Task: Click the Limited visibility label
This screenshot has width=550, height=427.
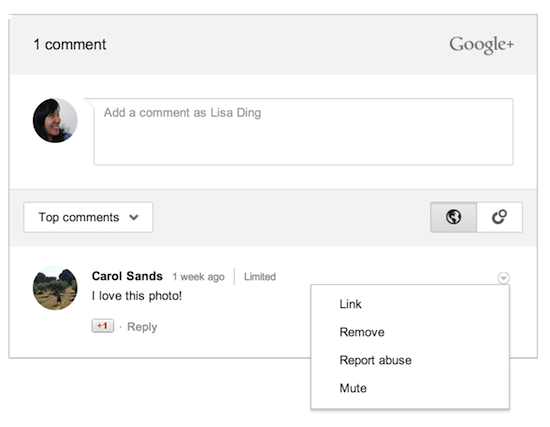Action: click(260, 276)
